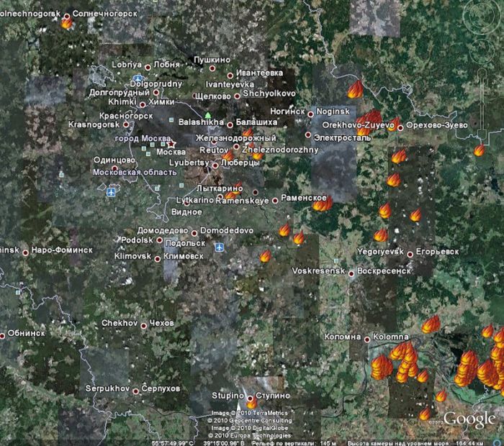Screen dimensions: 504x446
Task: Select the Kolomna city placemark dot
Action: coord(368,338)
